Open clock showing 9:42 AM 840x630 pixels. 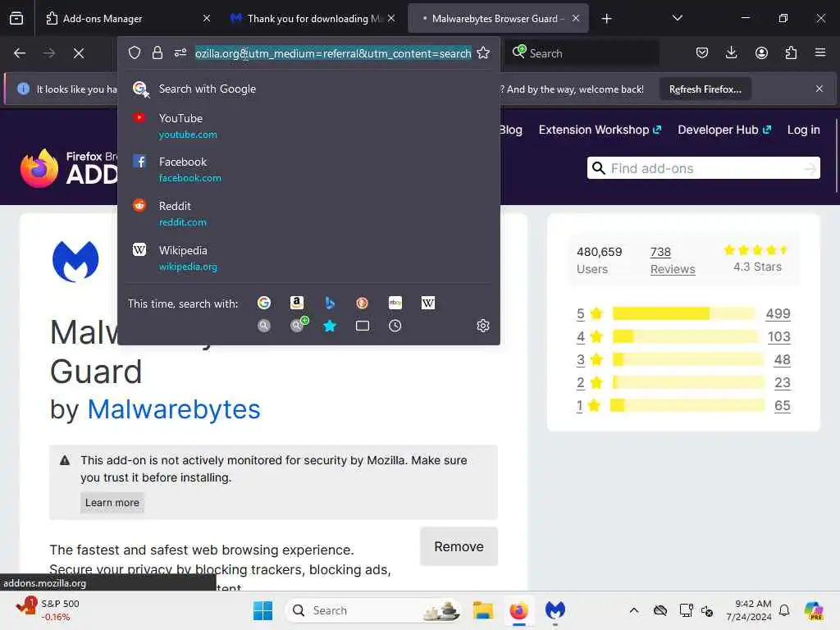click(748, 610)
